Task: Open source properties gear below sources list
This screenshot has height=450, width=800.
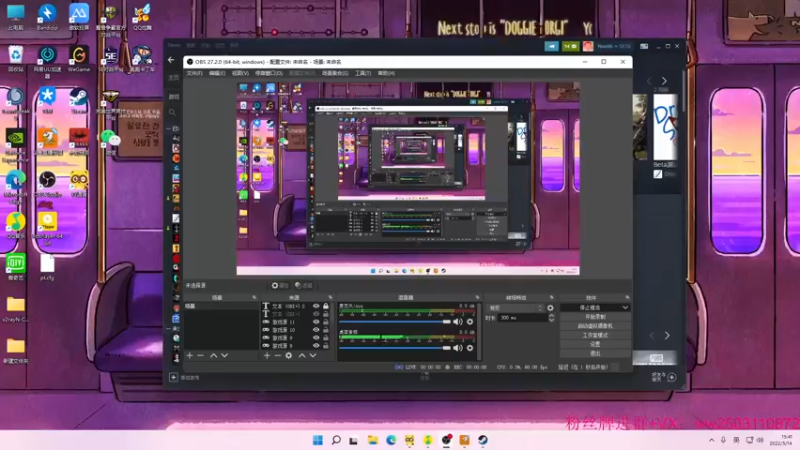Action: point(289,355)
